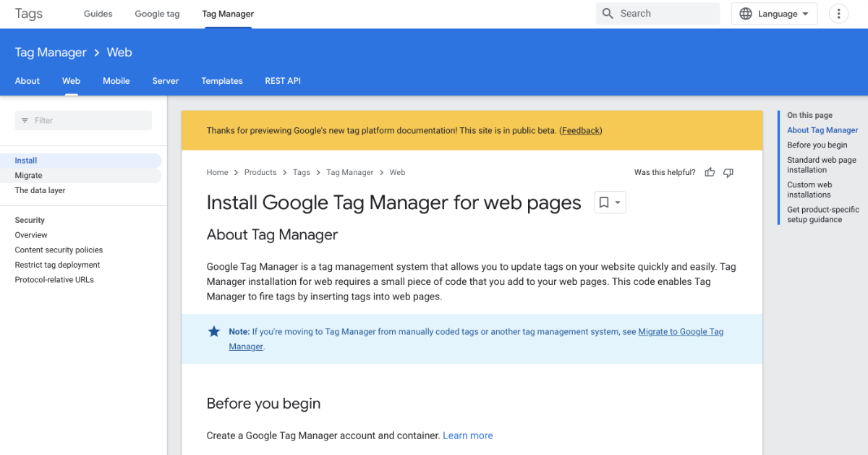The image size is (868, 455).
Task: Go to the Google tag top tab
Action: (x=157, y=14)
